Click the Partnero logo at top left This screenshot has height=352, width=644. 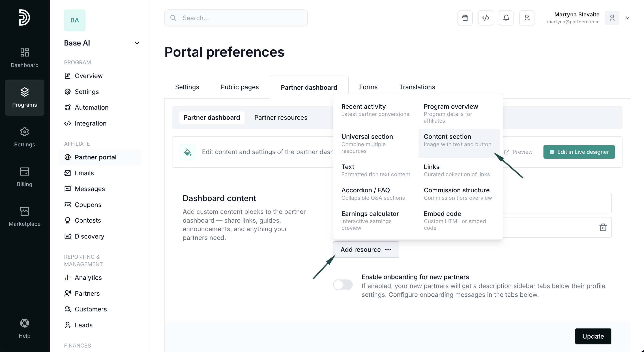pyautogui.click(x=24, y=17)
